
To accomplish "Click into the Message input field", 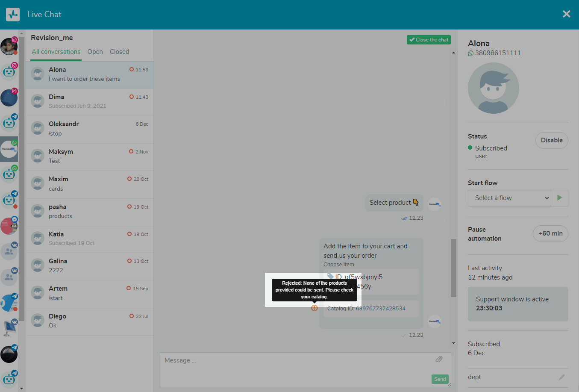I will click(295, 367).
